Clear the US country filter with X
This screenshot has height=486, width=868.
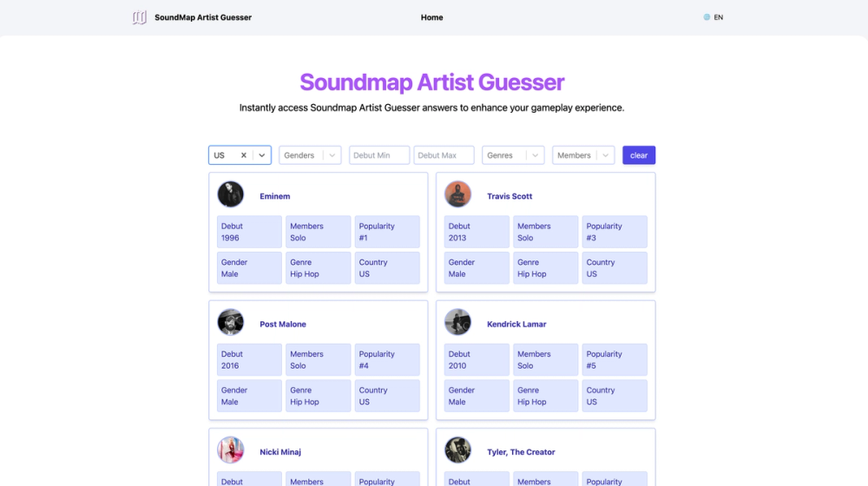244,155
